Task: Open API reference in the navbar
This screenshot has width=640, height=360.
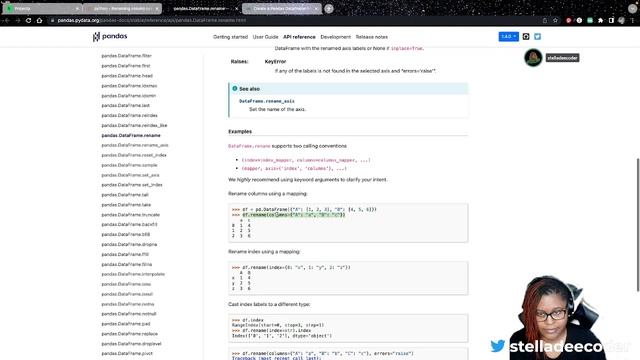Action: click(299, 37)
